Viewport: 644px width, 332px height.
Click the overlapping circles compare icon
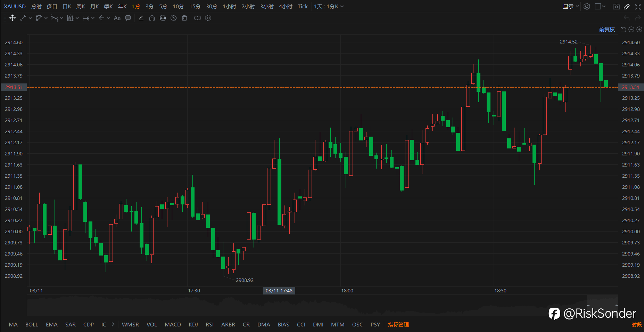pos(197,18)
